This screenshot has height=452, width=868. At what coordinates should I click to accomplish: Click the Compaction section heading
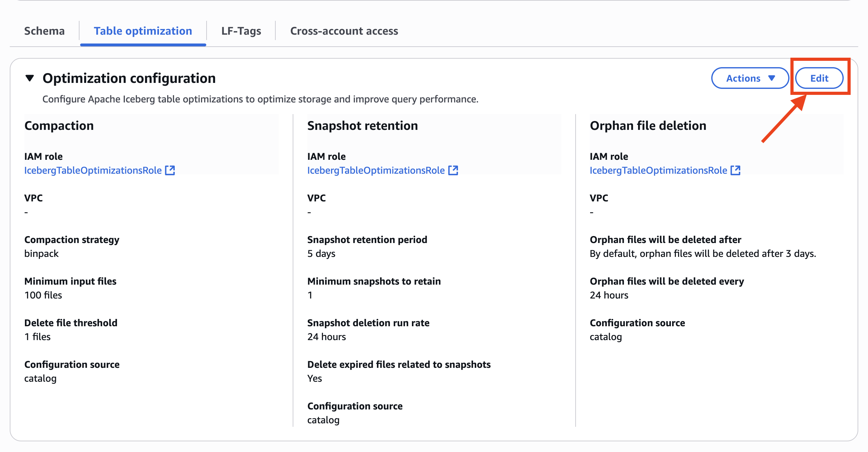click(x=59, y=126)
